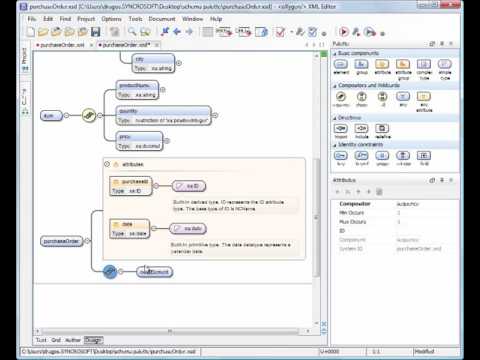The image size is (480, 360).
Task: Select the quantity element box
Action: 163,116
